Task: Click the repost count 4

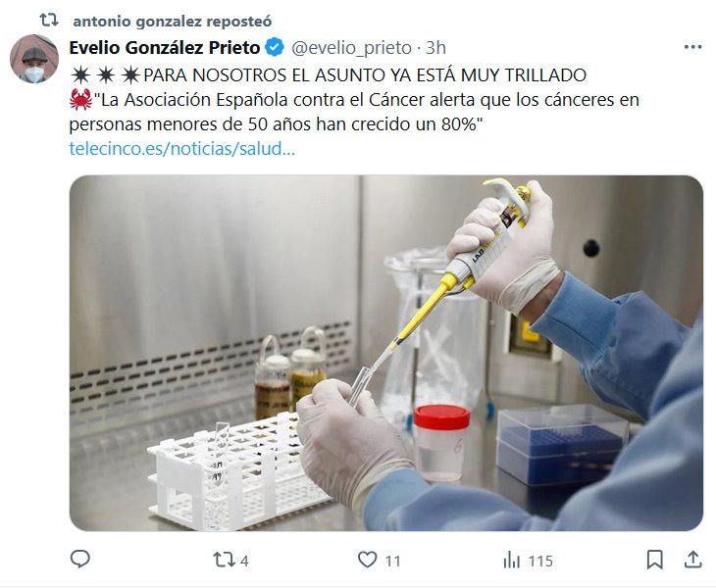Action: pyautogui.click(x=244, y=561)
